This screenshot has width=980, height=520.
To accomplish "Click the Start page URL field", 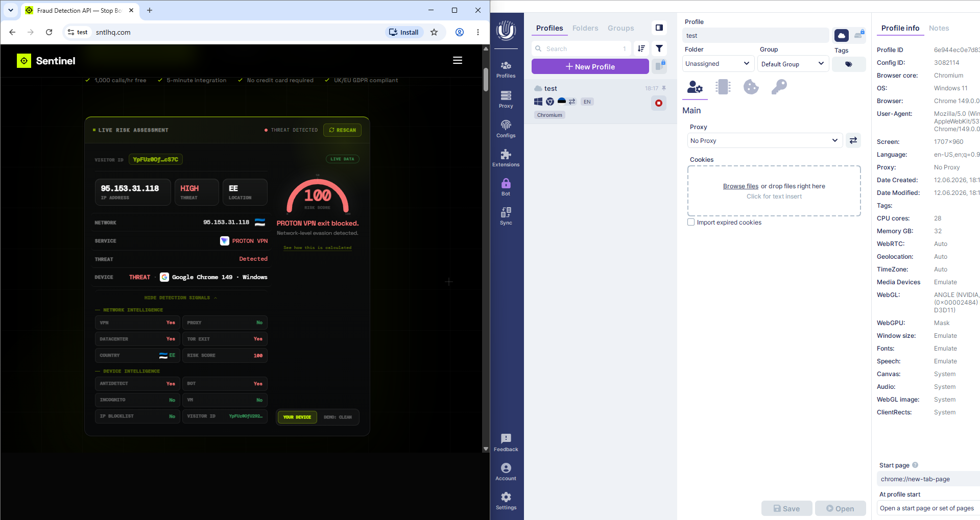I will click(x=928, y=479).
